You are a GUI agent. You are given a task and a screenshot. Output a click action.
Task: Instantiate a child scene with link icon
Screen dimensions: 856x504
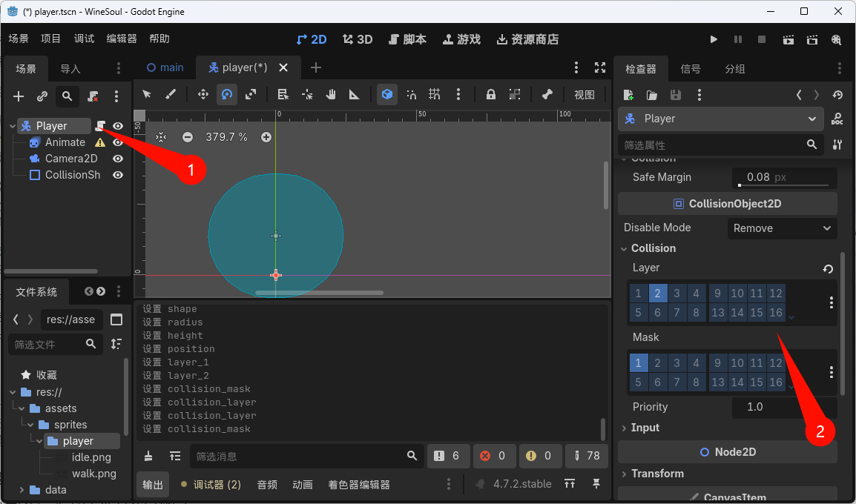pos(42,96)
